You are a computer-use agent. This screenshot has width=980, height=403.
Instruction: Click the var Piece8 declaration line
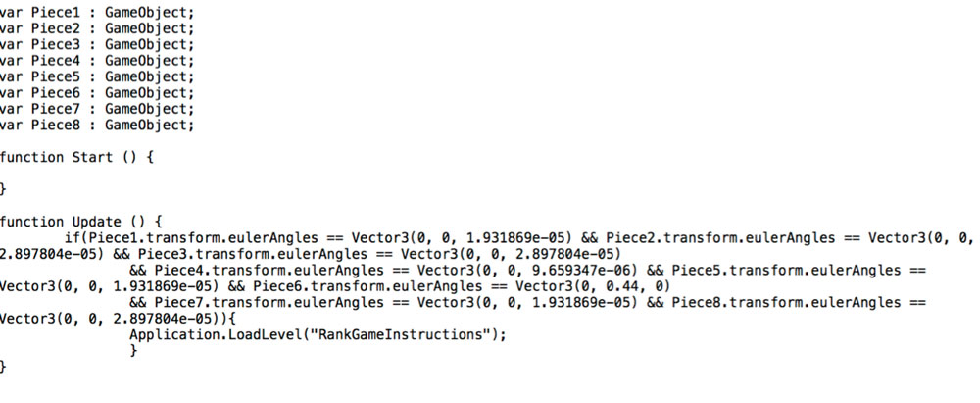pyautogui.click(x=97, y=125)
